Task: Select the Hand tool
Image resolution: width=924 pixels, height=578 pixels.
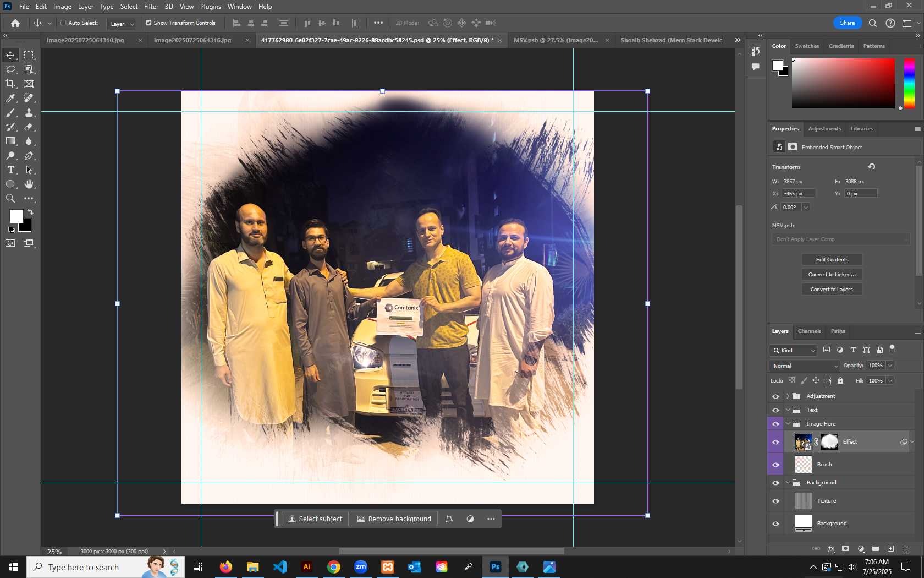Action: pos(29,184)
